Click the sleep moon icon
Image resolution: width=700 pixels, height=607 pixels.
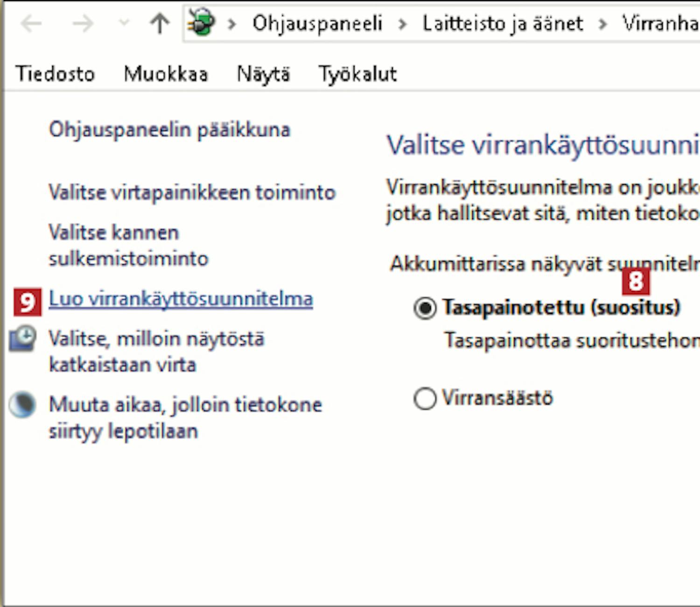click(22, 404)
